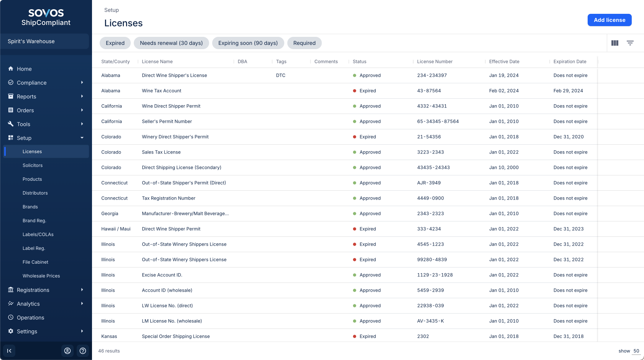
Task: Click the column chooser icon
Action: [x=615, y=43]
